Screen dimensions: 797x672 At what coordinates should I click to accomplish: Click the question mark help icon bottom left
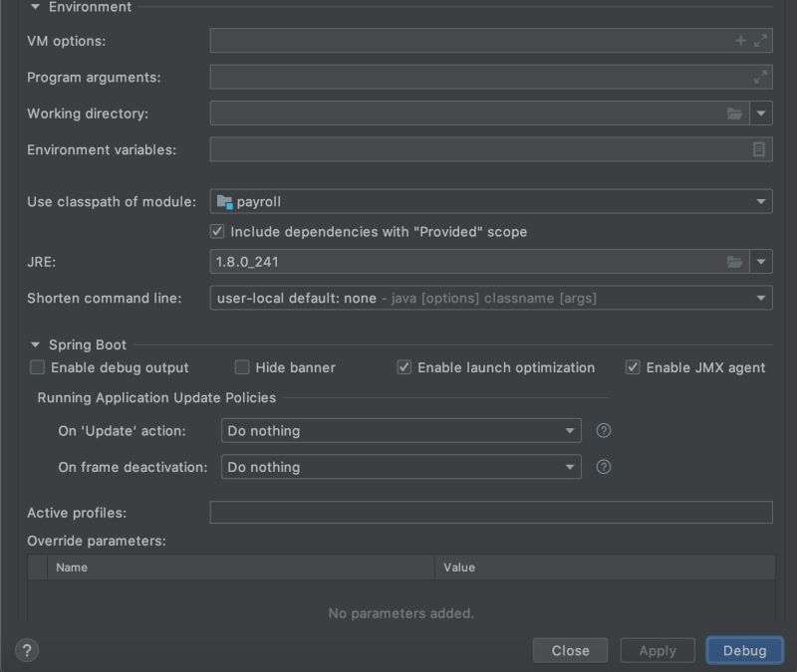click(x=27, y=650)
